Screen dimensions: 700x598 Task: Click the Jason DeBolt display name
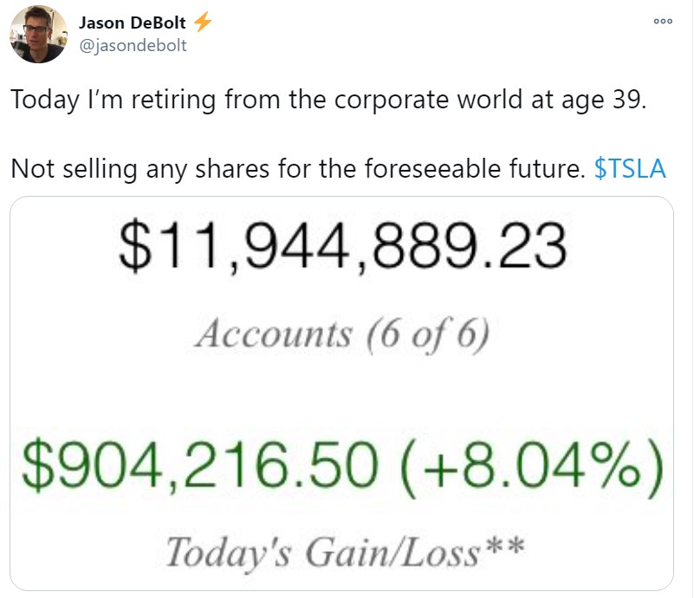(133, 23)
